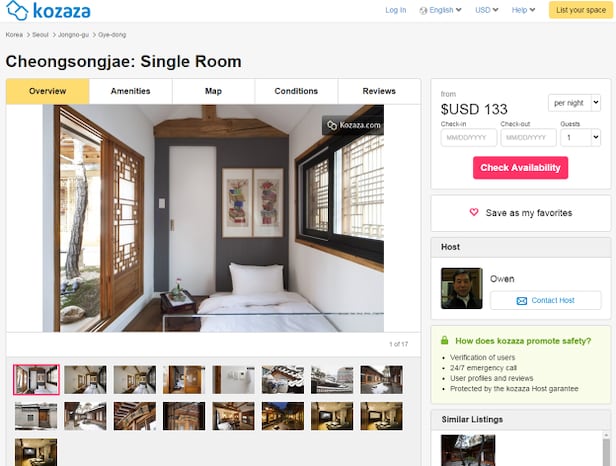The width and height of the screenshot is (616, 466).
Task: Expand the Guests number dropdown
Action: pyautogui.click(x=580, y=138)
